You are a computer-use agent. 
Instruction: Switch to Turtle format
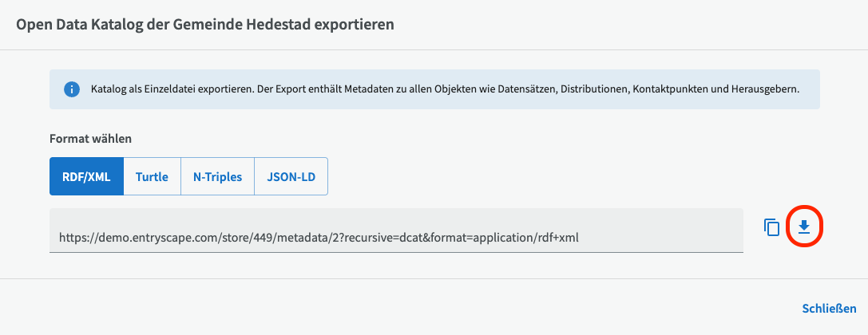[152, 176]
